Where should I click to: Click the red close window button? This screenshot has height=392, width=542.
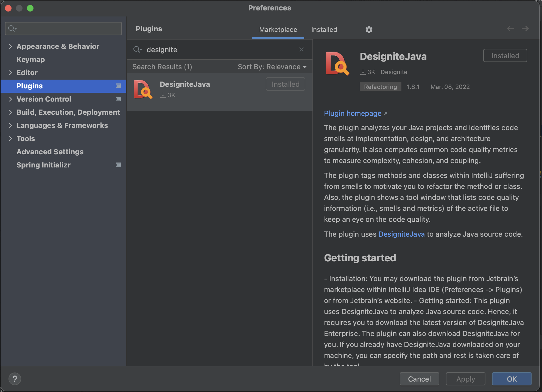(x=8, y=8)
